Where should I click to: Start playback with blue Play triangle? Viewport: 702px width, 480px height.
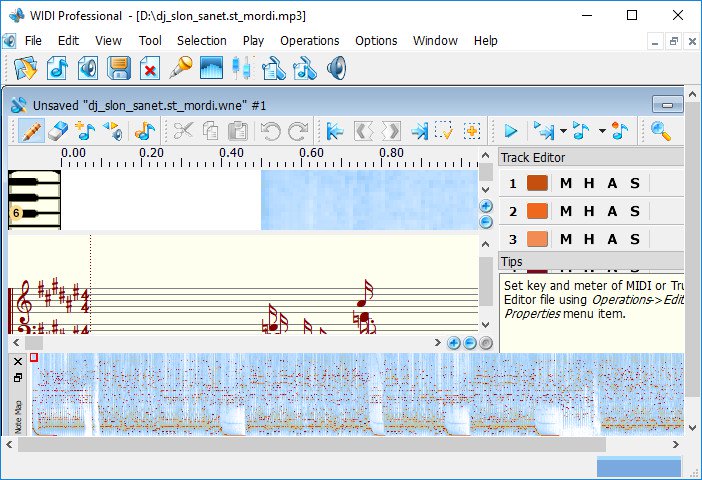[x=510, y=131]
